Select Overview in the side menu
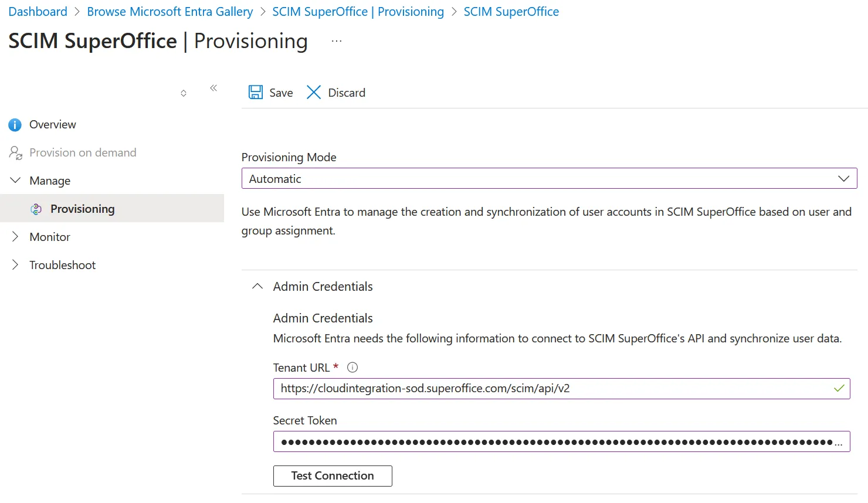868x503 pixels. tap(53, 125)
